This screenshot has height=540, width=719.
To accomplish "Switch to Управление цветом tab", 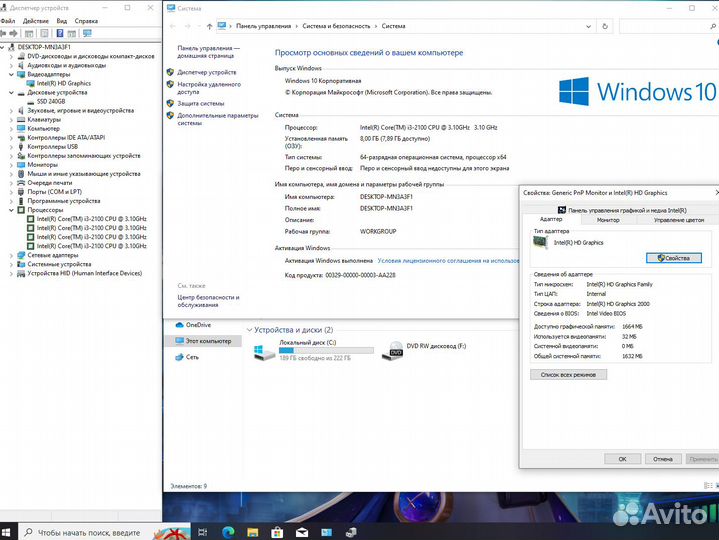I will click(678, 220).
